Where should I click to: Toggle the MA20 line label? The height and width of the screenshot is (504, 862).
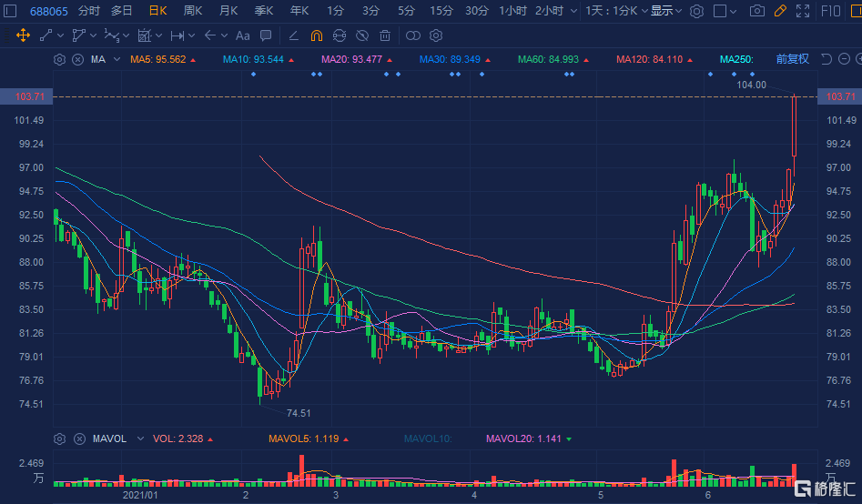[x=352, y=59]
